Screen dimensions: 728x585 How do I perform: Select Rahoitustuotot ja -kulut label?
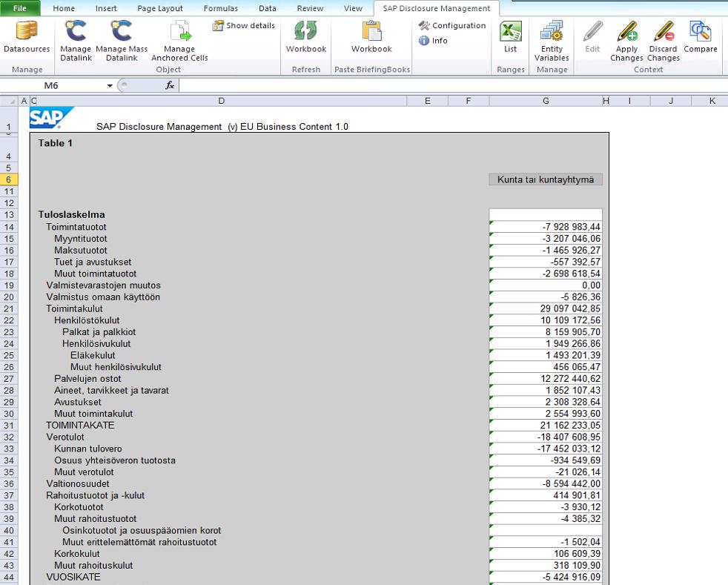click(95, 495)
